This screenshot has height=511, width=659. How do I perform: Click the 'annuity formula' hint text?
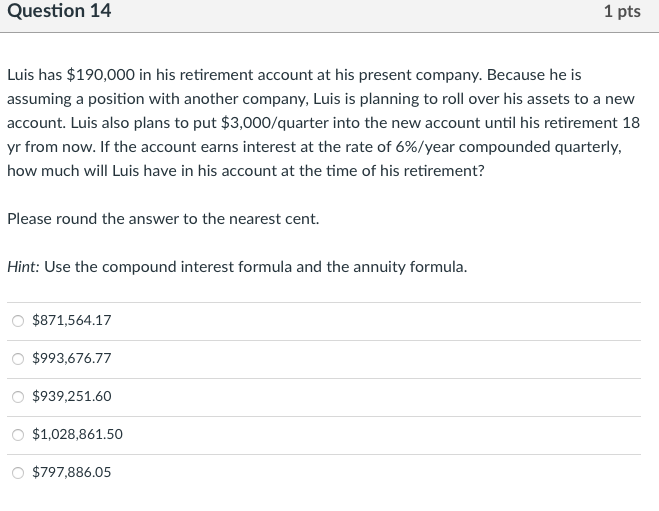click(411, 267)
